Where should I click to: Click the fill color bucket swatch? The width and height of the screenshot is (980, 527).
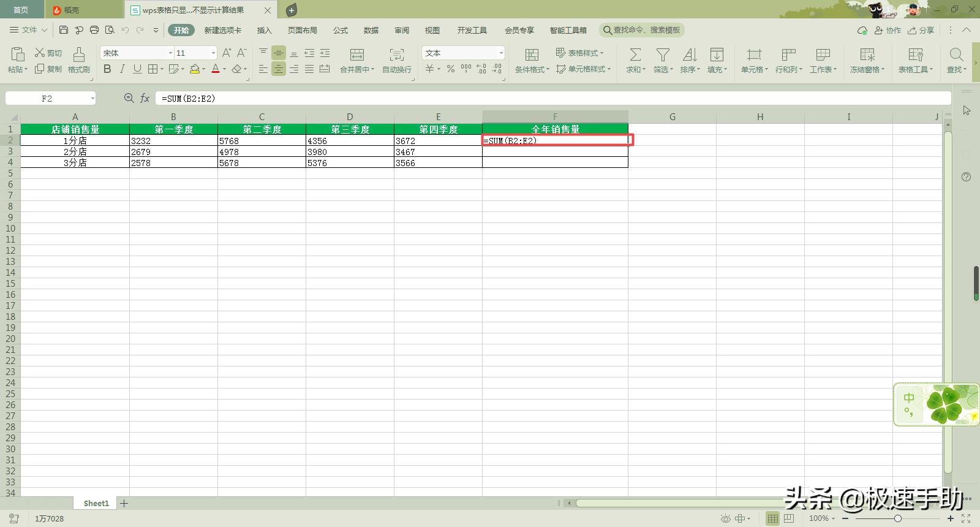194,69
